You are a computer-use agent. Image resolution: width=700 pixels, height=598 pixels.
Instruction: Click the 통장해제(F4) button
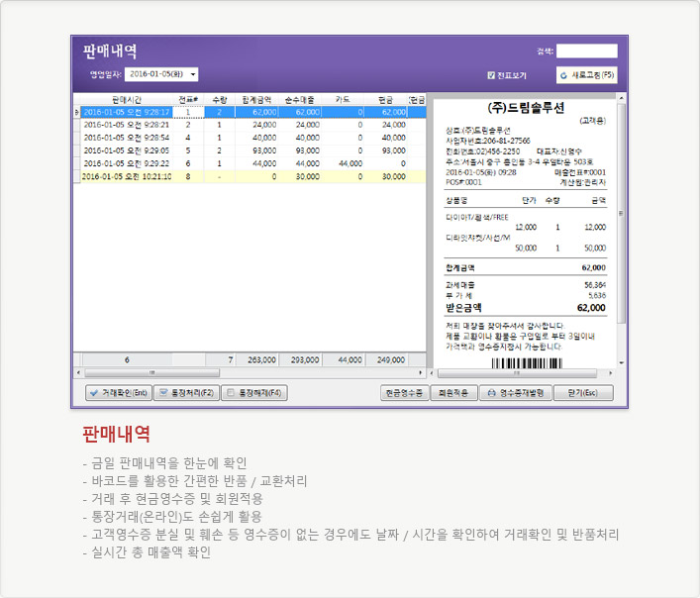254,393
